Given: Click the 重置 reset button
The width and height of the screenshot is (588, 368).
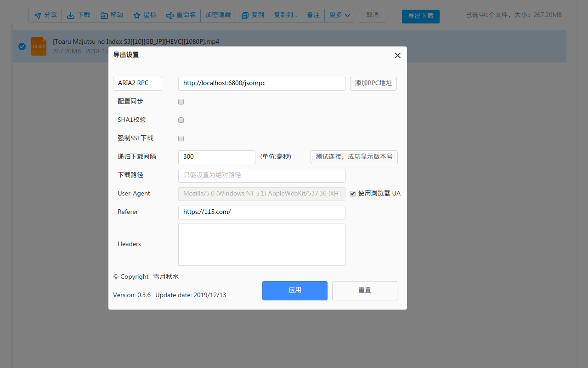Looking at the screenshot, I should point(365,291).
